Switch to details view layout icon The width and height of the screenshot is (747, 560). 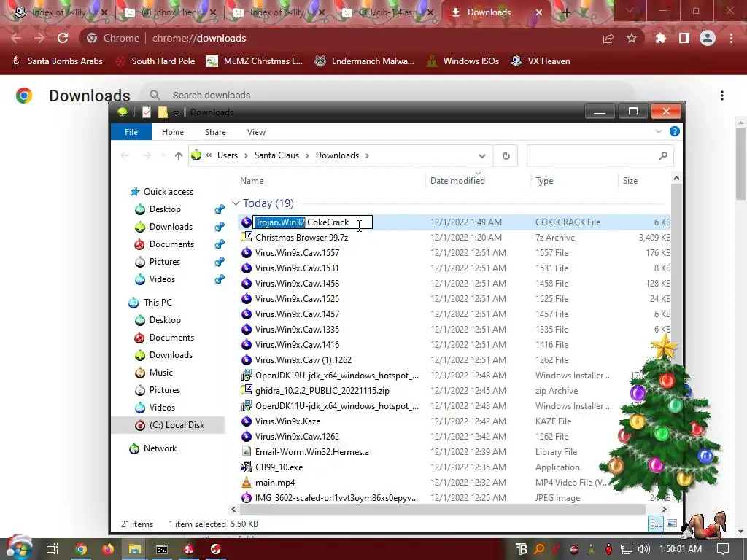[656, 524]
